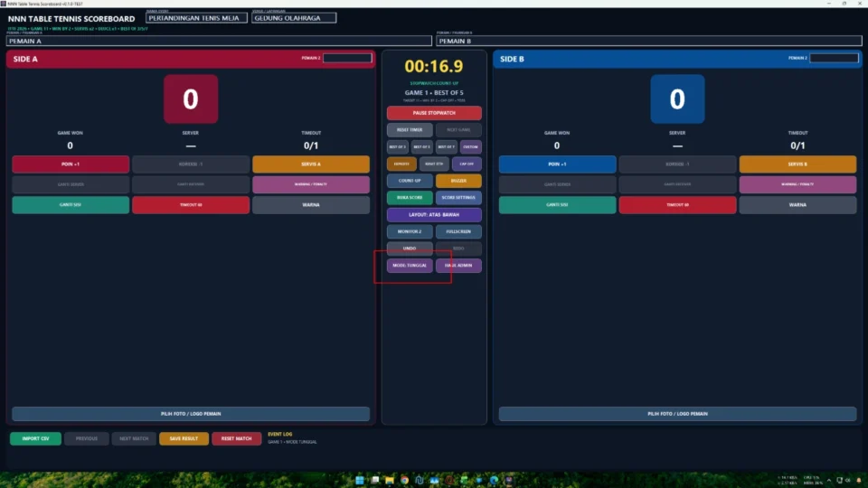This screenshot has height=488, width=868.
Task: Open Side B Warning / Penalty
Action: 797,184
